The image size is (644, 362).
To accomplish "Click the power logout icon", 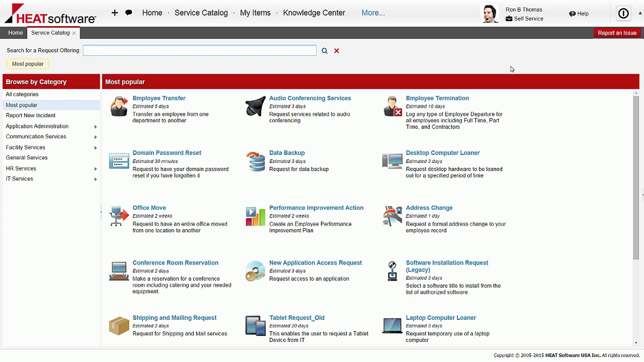I will pos(623,14).
